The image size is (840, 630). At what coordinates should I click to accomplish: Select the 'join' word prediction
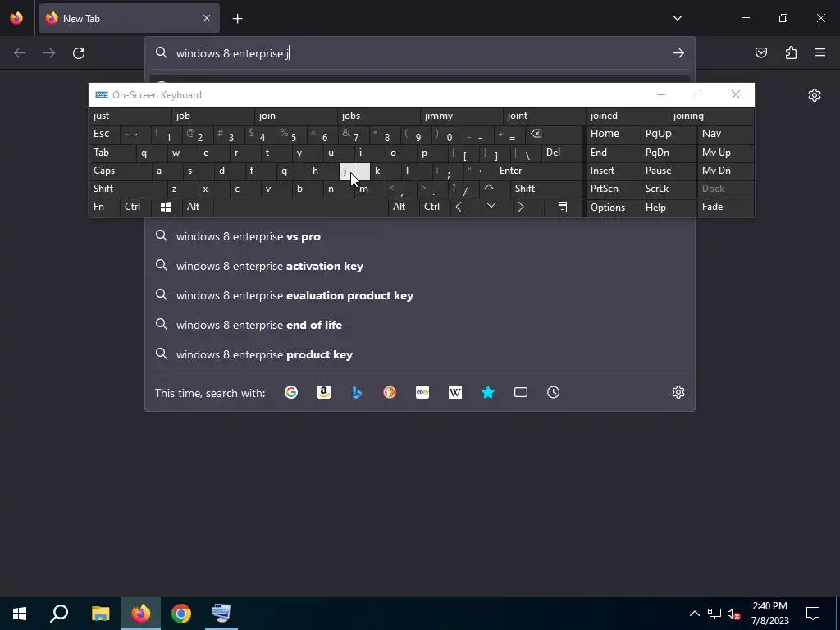(296, 116)
